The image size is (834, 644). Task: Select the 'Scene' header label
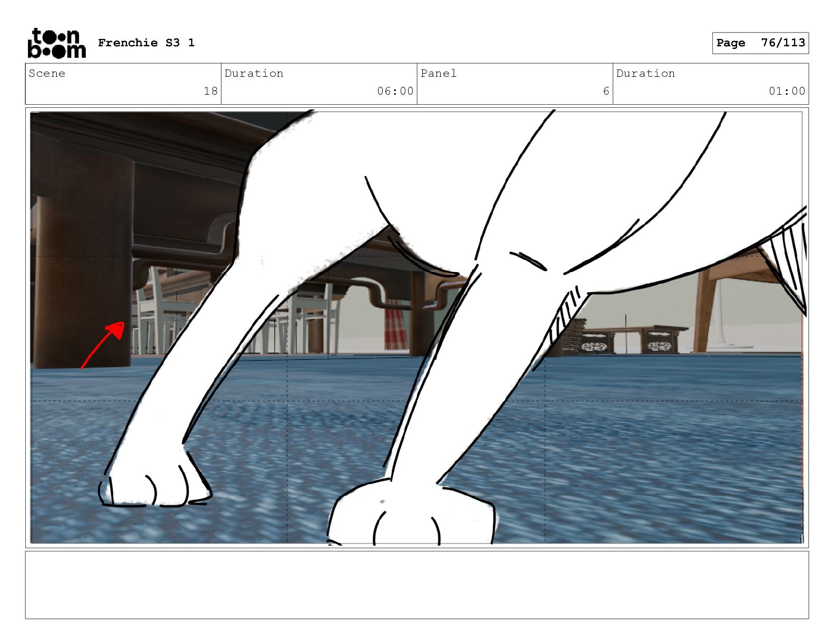point(47,73)
